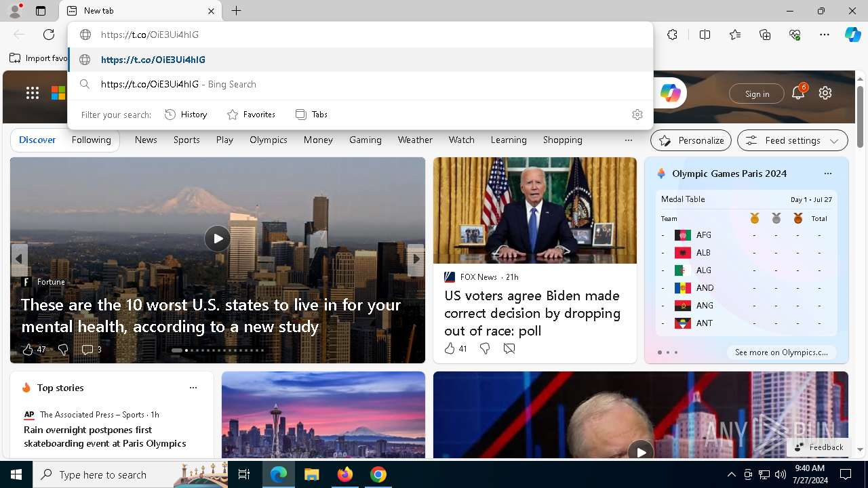Select the Bing Search suggestion
Screen dimensions: 868x488
(360, 84)
